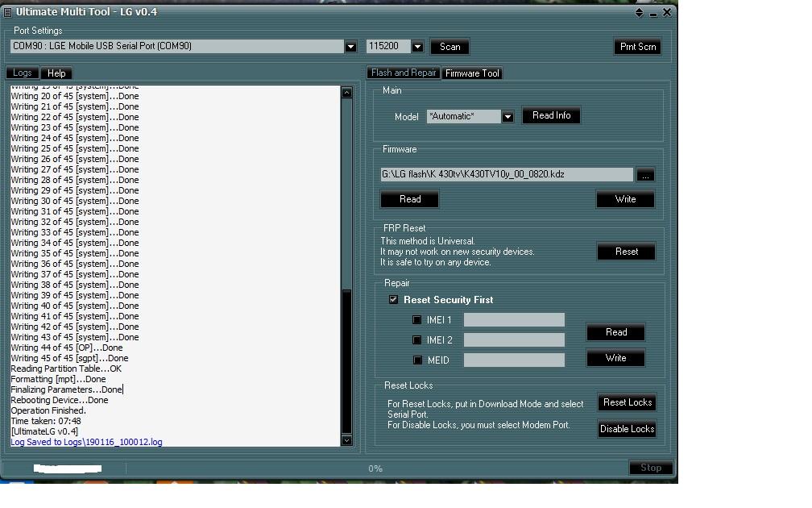Screen dimensions: 812x508
Task: Click the Disable Locks button
Action: [627, 429]
